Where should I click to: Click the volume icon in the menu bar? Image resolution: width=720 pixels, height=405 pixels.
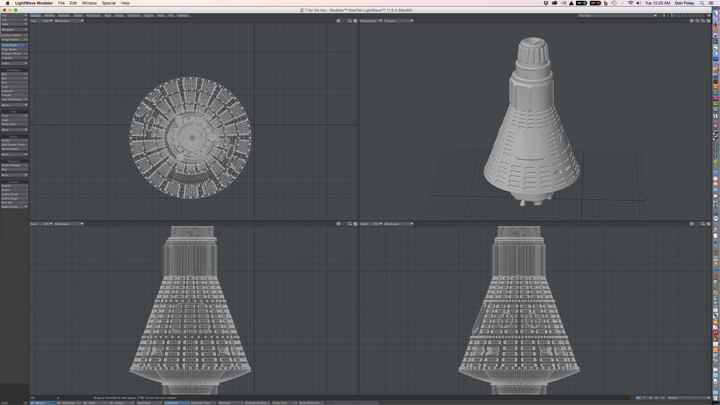pyautogui.click(x=639, y=3)
